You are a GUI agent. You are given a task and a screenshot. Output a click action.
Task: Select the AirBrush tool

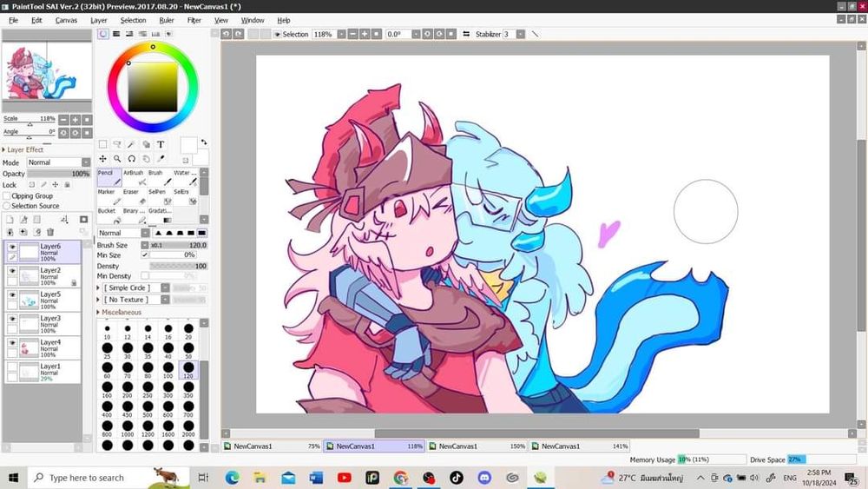click(x=135, y=178)
